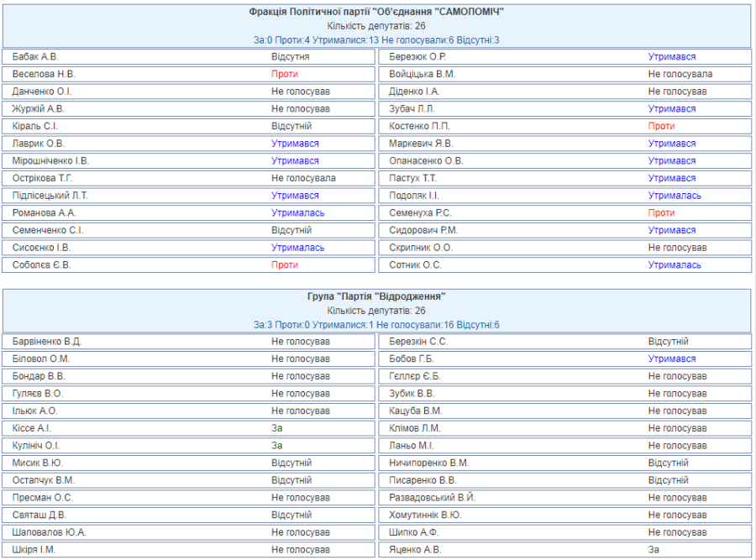Click 'Проти' vote beside Костенко П.П.

[x=661, y=126]
